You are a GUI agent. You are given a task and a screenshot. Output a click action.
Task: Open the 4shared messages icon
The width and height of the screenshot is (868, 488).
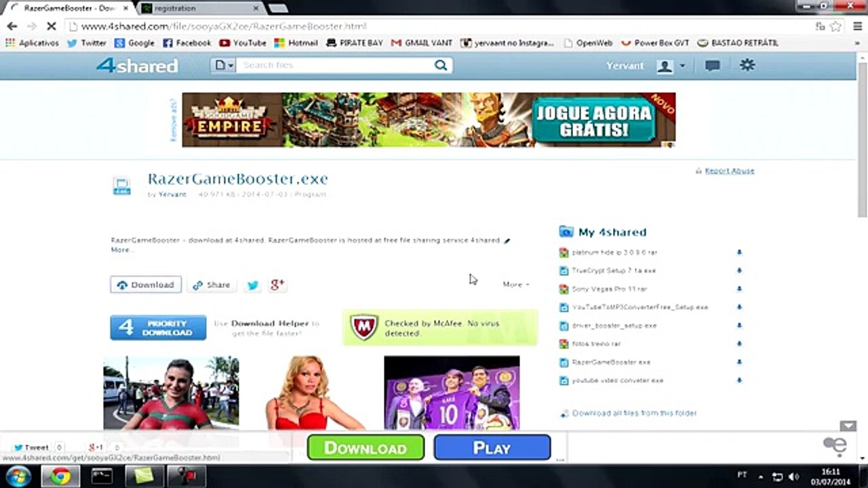(x=712, y=66)
